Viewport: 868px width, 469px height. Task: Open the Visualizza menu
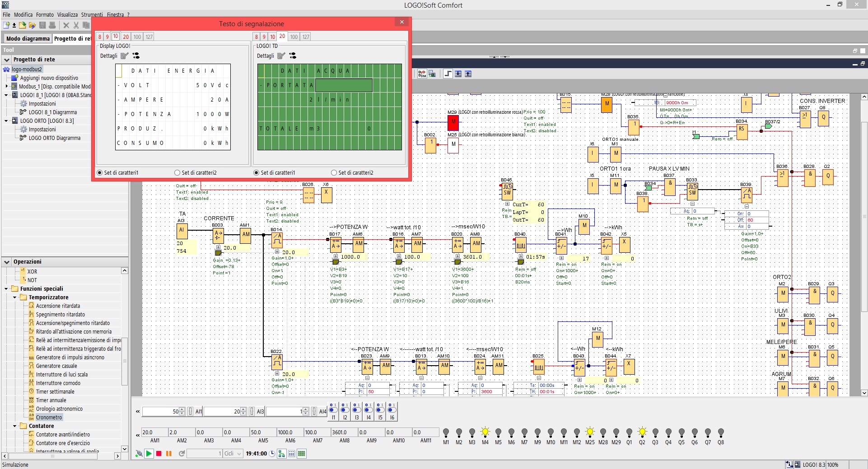(x=67, y=14)
